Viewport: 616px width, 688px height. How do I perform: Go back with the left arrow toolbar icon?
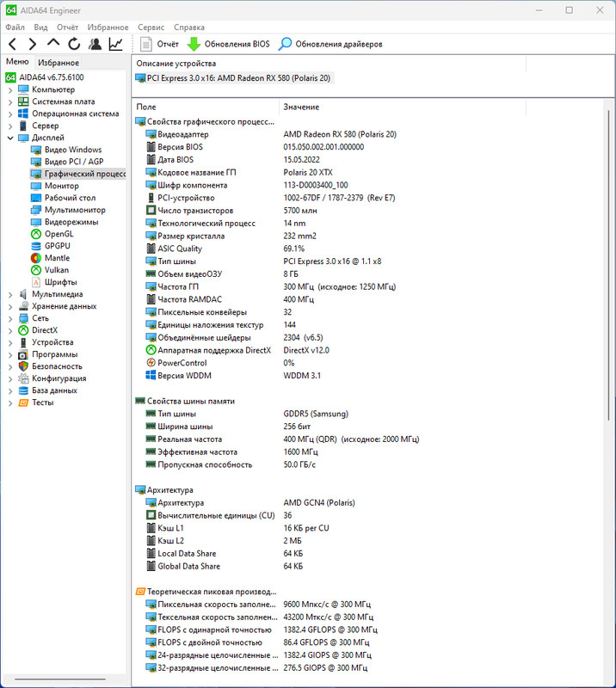(x=13, y=44)
